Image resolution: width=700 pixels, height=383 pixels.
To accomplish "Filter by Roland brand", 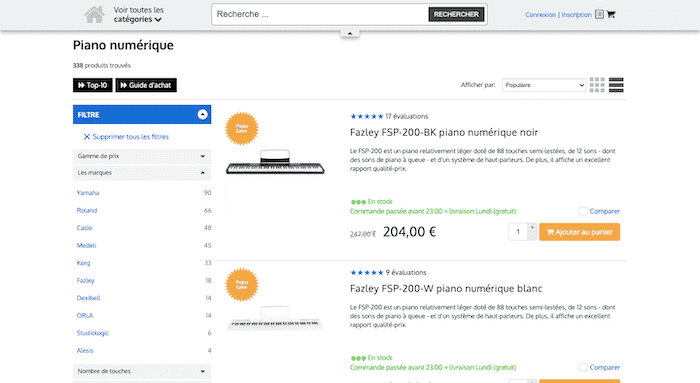I will 87,210.
